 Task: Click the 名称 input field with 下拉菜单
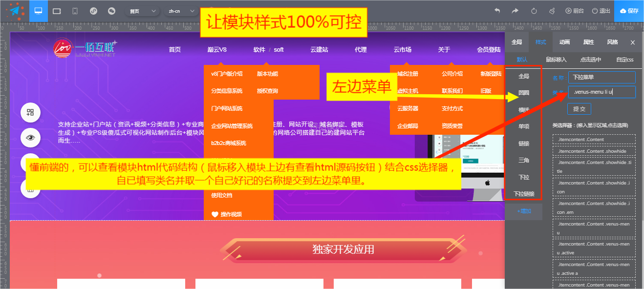coord(601,77)
